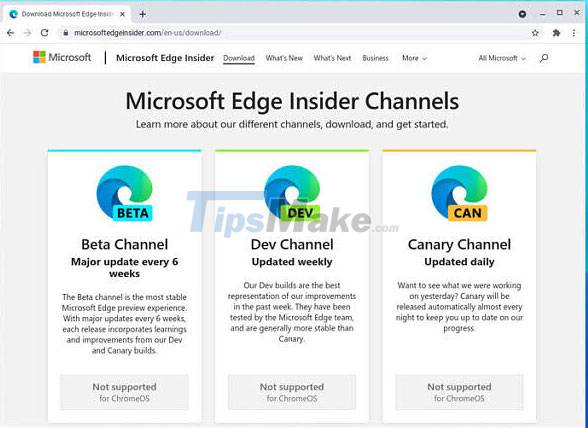Click the 'Updated weekly' text
Image resolution: width=588 pixels, height=428 pixels.
[292, 262]
